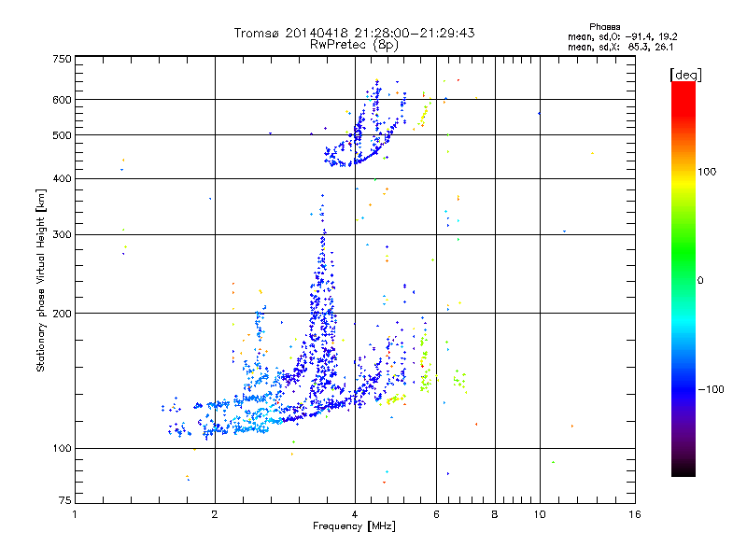Click the x-axis '8' tick label

click(x=495, y=514)
